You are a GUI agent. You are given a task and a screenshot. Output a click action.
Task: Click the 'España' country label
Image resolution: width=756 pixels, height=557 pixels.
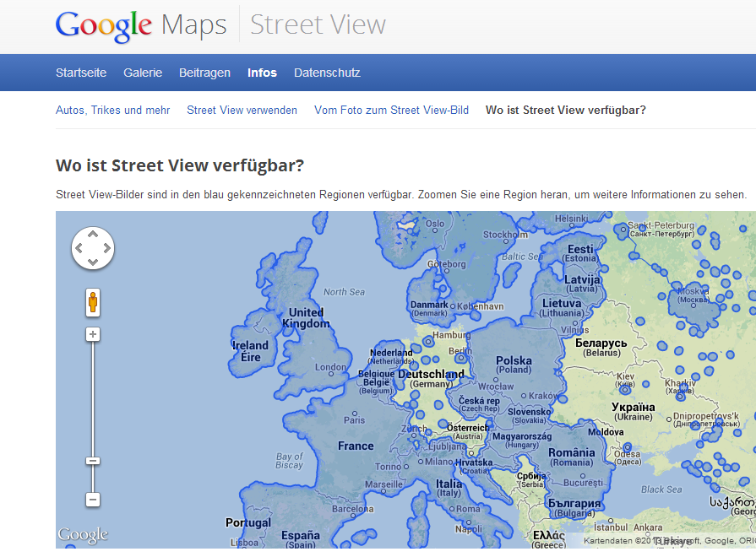(x=301, y=535)
